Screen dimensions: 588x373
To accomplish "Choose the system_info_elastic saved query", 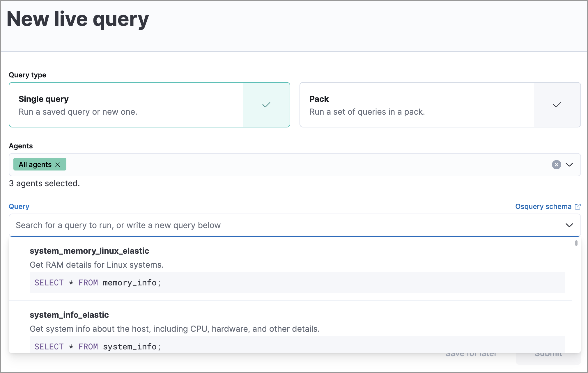I will click(x=69, y=315).
